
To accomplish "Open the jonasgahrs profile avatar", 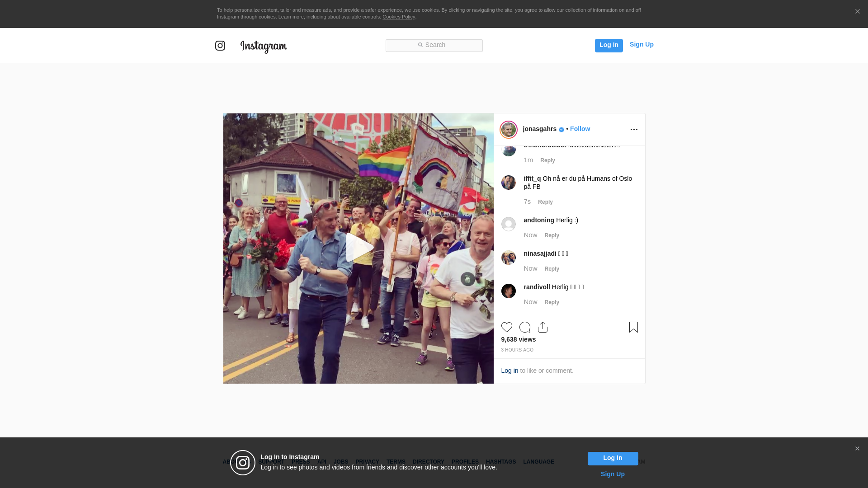I will [x=509, y=130].
